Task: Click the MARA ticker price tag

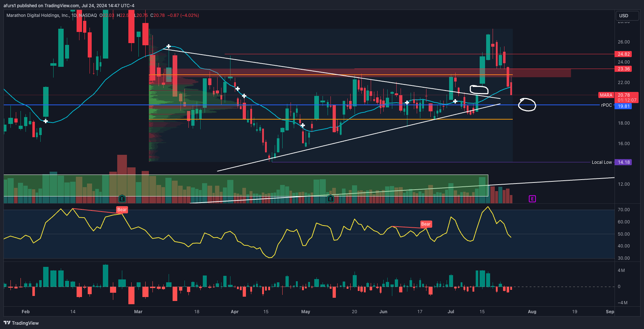Action: pos(606,95)
